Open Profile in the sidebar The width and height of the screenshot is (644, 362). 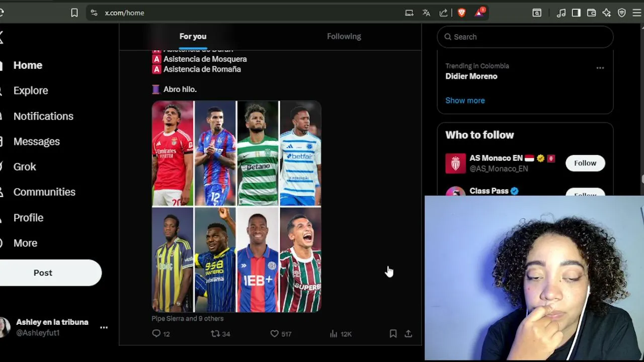28,218
